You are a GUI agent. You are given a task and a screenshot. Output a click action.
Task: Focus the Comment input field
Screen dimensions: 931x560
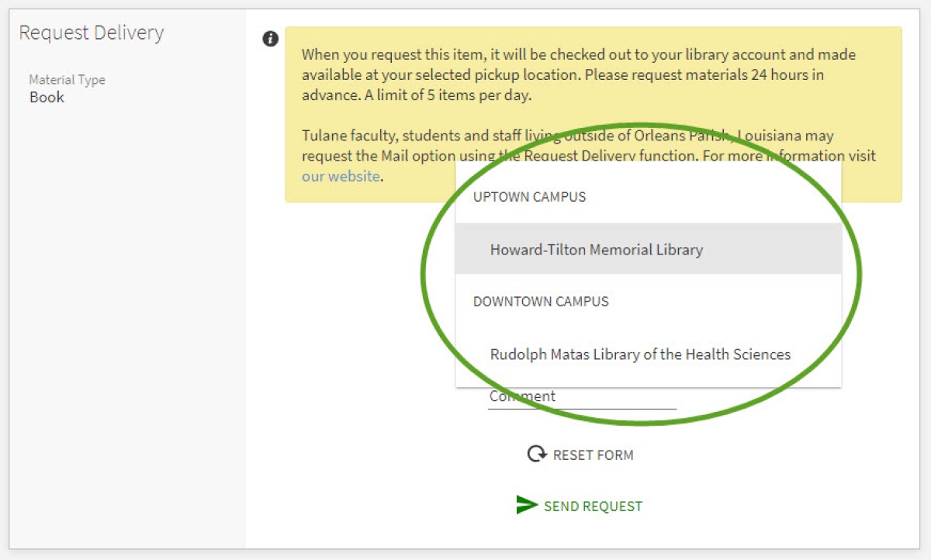582,397
